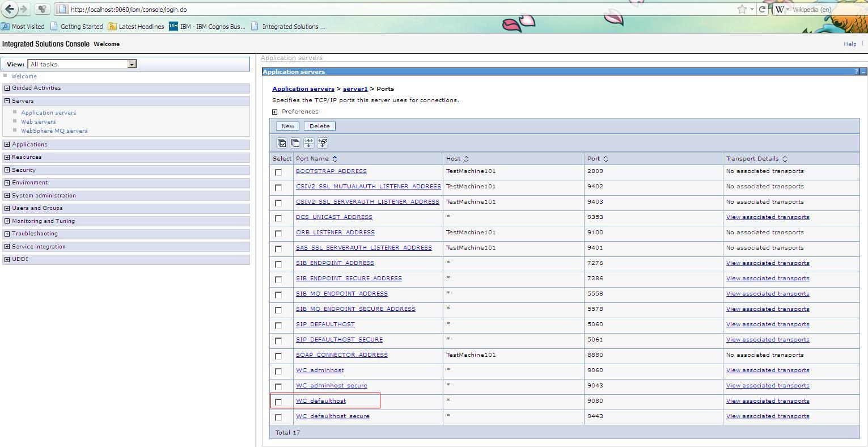868x447 pixels.
Task: Open the Application servers panel help icon
Action: point(856,71)
